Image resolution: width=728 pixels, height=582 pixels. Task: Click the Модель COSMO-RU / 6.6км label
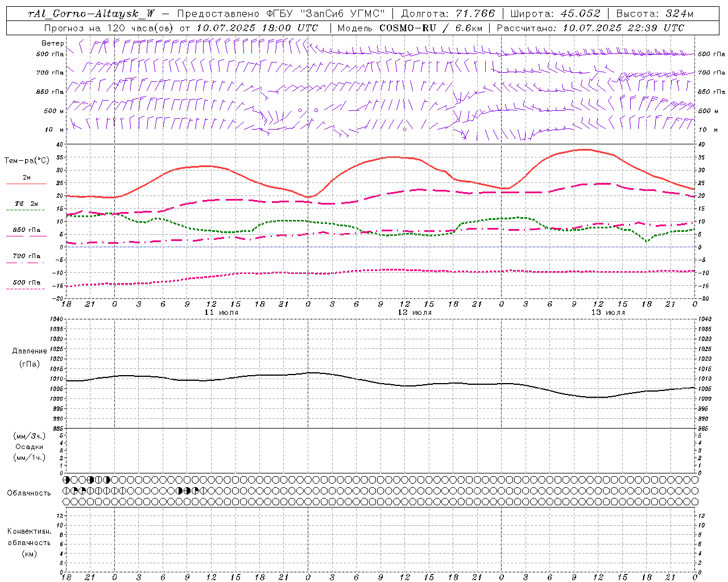(x=409, y=28)
